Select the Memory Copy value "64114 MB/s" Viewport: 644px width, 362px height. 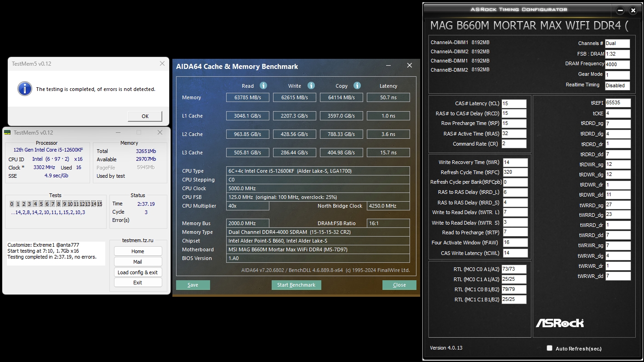(342, 97)
